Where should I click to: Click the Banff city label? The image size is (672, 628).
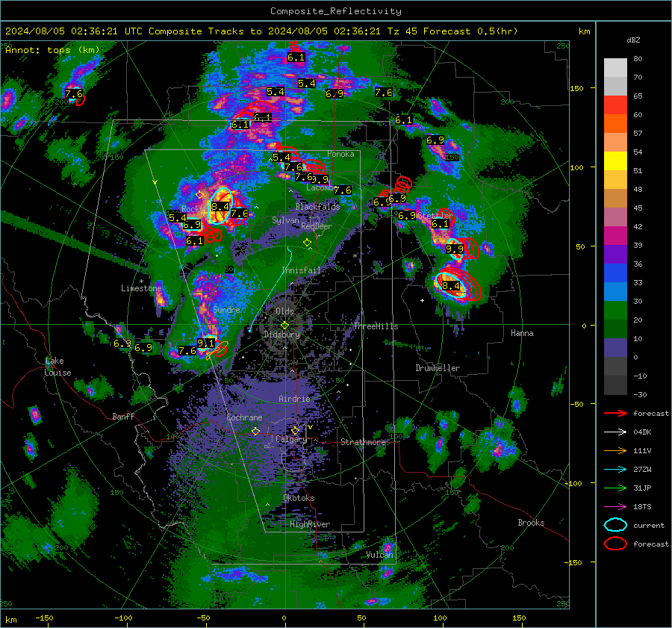pos(123,417)
